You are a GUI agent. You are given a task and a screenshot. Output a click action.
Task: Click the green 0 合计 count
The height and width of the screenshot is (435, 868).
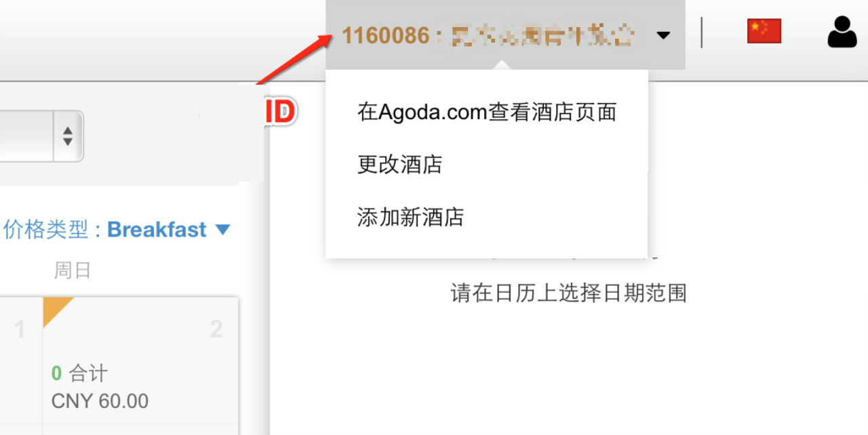(x=79, y=373)
